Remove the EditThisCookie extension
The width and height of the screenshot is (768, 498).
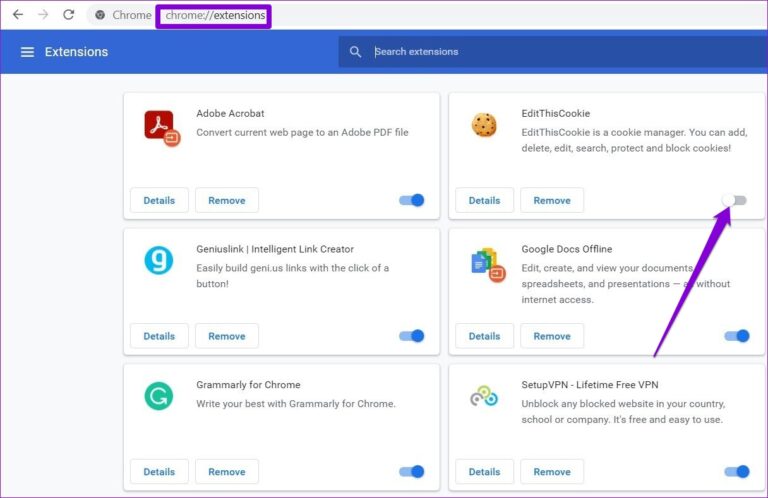coord(552,200)
